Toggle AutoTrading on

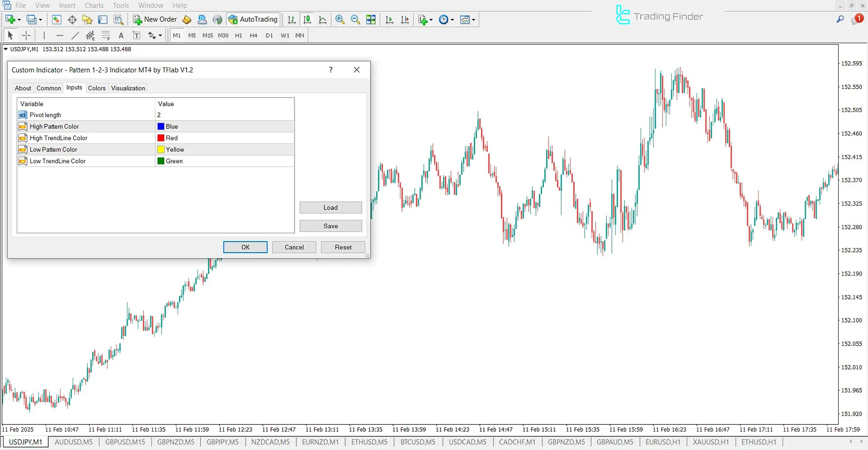pyautogui.click(x=253, y=19)
